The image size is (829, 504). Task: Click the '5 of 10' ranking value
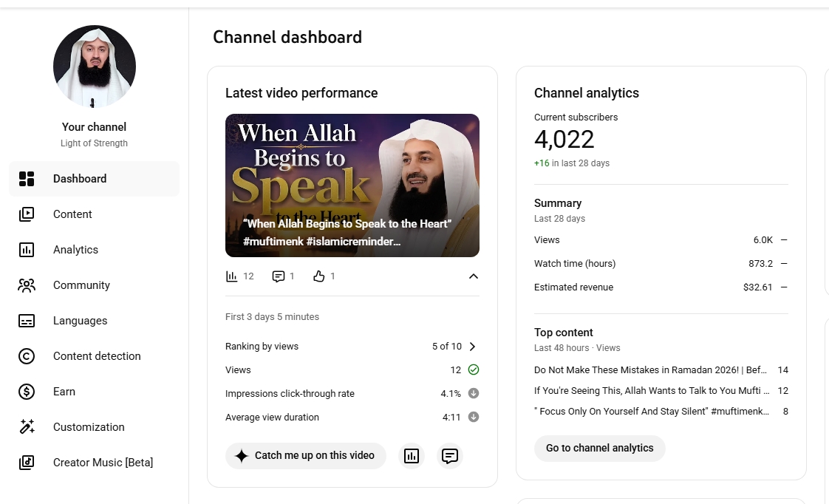447,347
